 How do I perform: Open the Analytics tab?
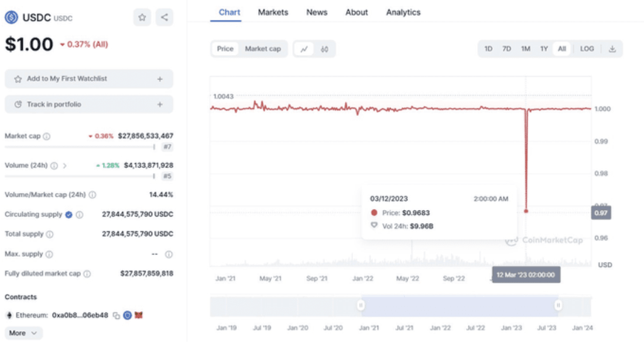[403, 12]
